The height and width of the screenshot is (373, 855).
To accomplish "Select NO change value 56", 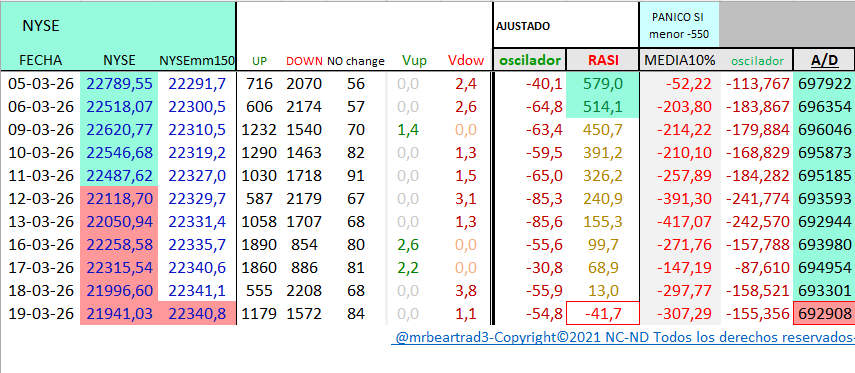I will (356, 84).
